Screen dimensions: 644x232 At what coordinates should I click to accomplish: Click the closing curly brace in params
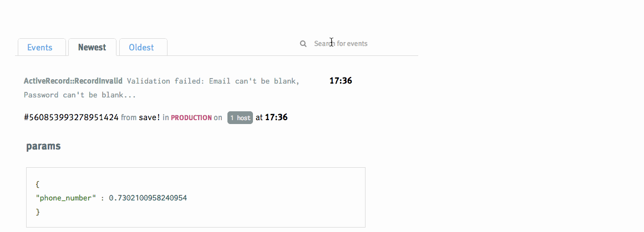pyautogui.click(x=37, y=212)
